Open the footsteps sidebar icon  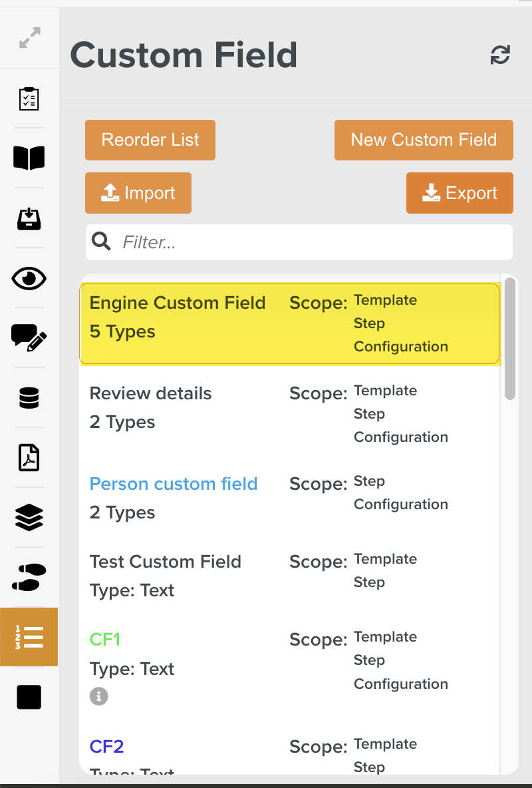29,577
